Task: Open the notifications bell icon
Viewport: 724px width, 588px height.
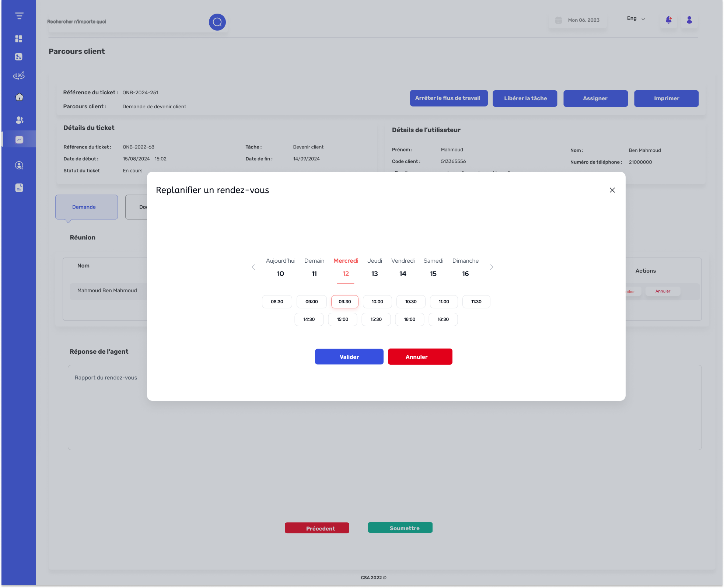Action: [668, 20]
